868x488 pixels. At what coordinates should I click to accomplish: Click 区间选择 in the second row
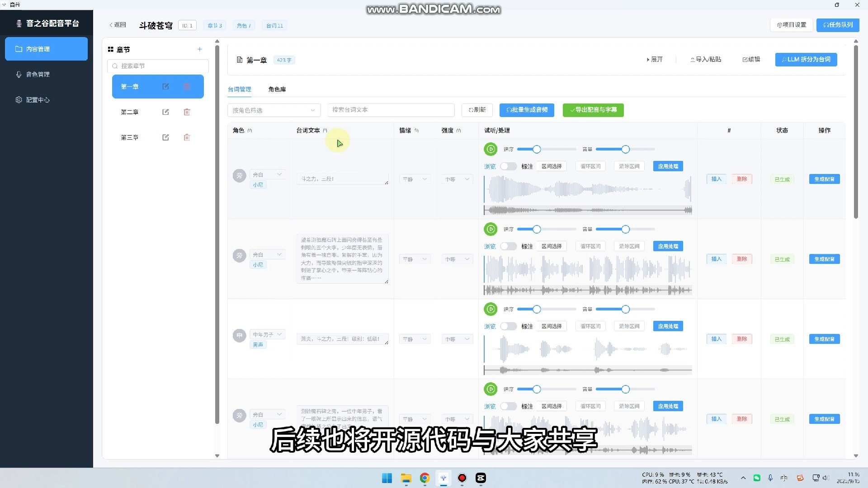point(552,246)
